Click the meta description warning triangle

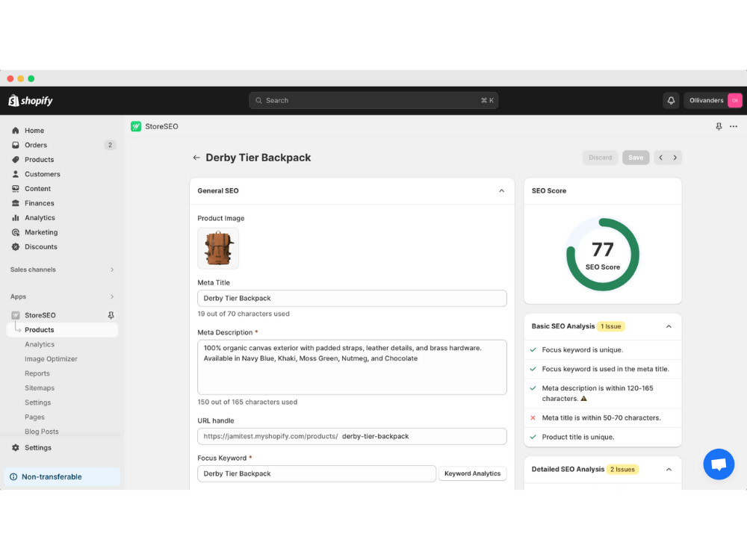(583, 399)
